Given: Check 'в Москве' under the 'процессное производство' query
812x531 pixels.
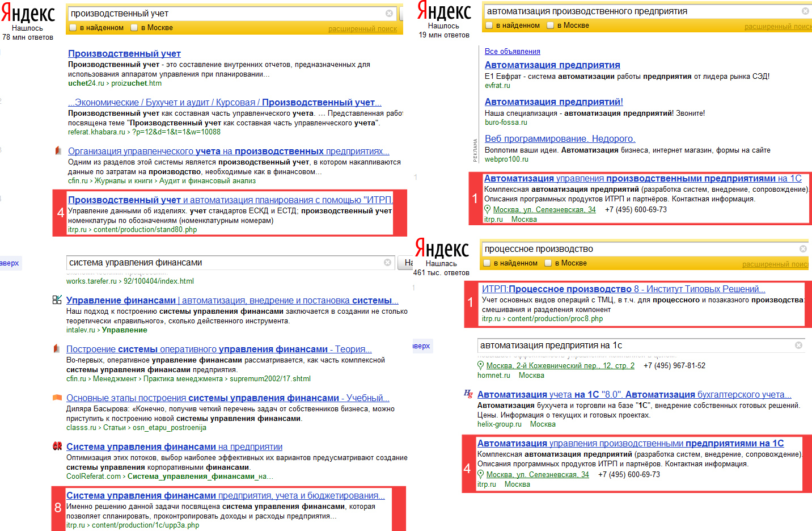Looking at the screenshot, I should point(548,263).
